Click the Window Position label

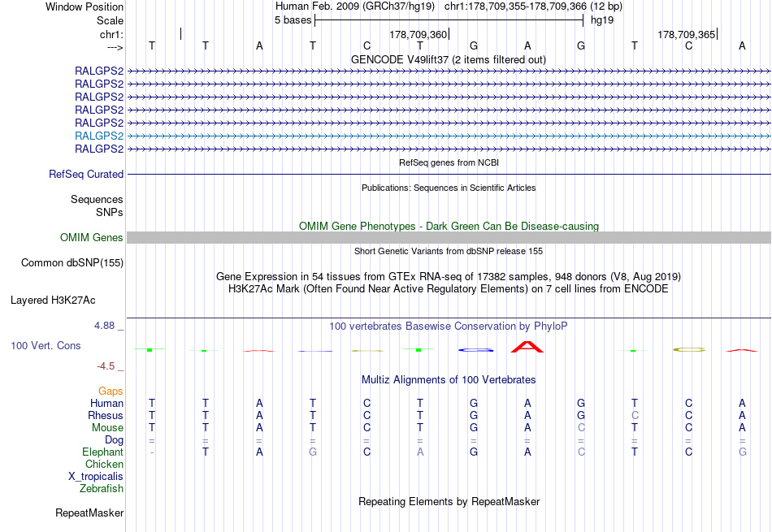pyautogui.click(x=85, y=6)
